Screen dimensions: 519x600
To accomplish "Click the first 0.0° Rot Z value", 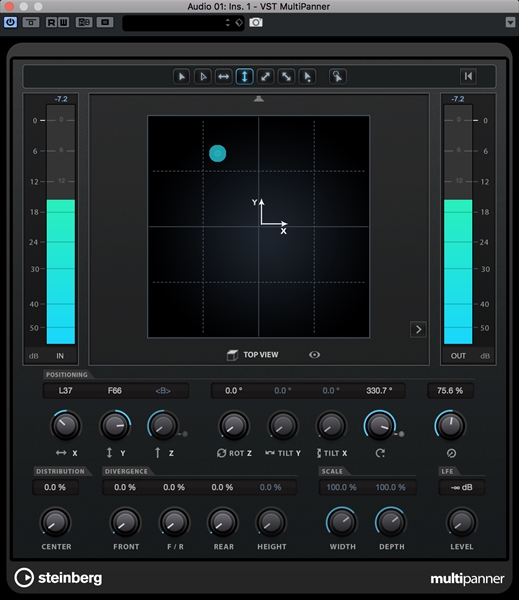I will [233, 391].
